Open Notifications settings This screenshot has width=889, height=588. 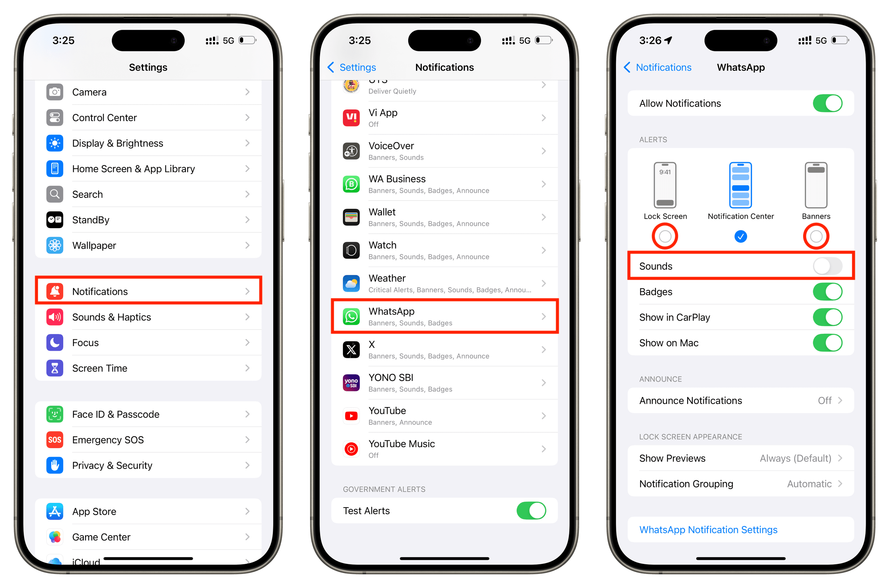(x=148, y=291)
